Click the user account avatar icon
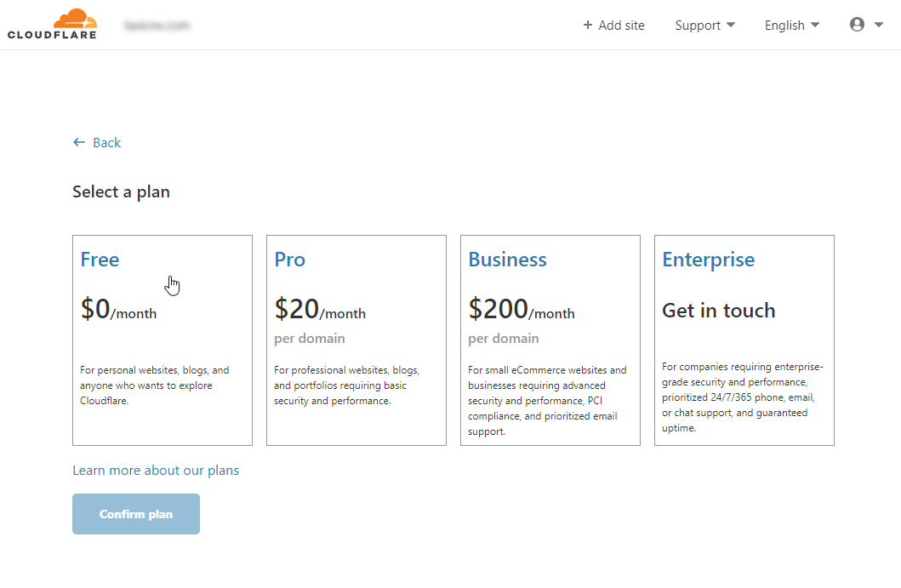Screen dimensions: 901x588 pyautogui.click(x=857, y=25)
